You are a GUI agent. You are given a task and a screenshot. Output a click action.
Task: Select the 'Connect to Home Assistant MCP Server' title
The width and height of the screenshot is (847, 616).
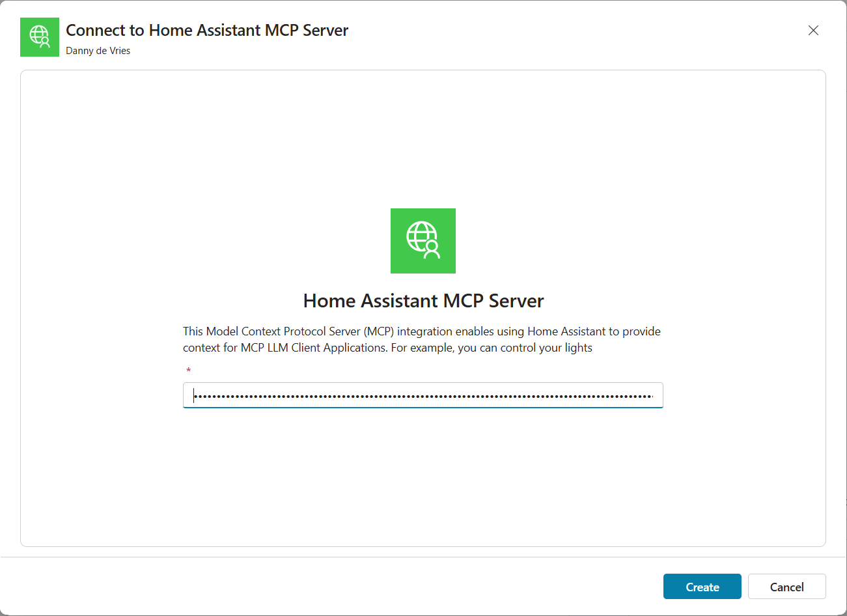[x=207, y=31]
